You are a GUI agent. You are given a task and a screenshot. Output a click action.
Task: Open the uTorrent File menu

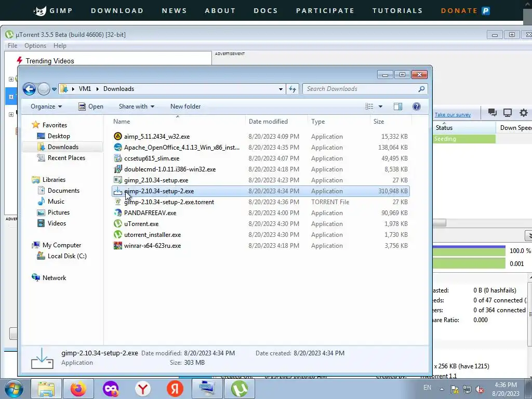tap(12, 46)
